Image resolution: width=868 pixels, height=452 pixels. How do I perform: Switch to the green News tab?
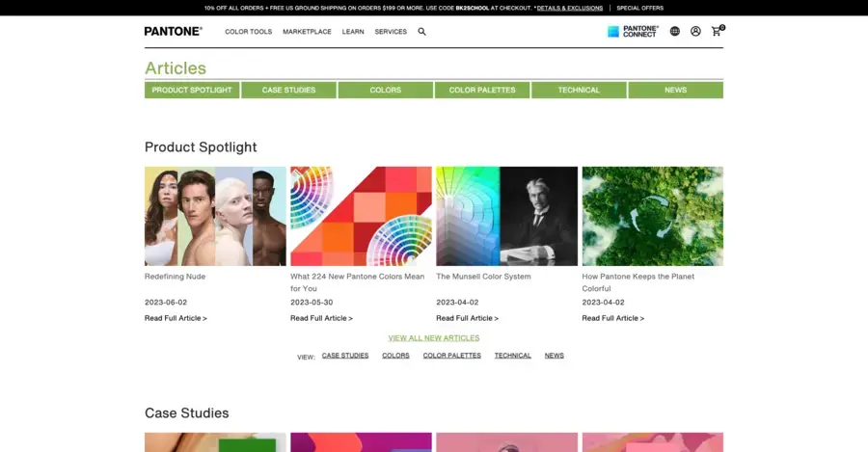click(675, 90)
